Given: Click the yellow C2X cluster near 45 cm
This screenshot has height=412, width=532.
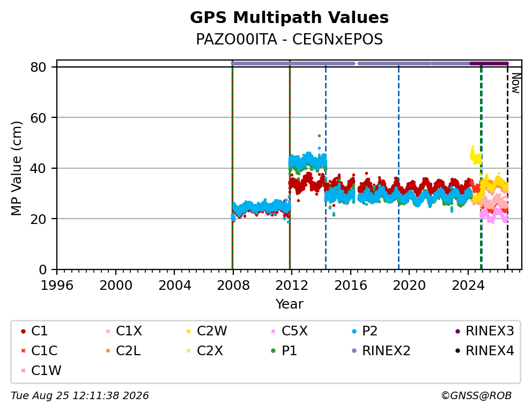Looking at the screenshot, I should click(x=476, y=156).
